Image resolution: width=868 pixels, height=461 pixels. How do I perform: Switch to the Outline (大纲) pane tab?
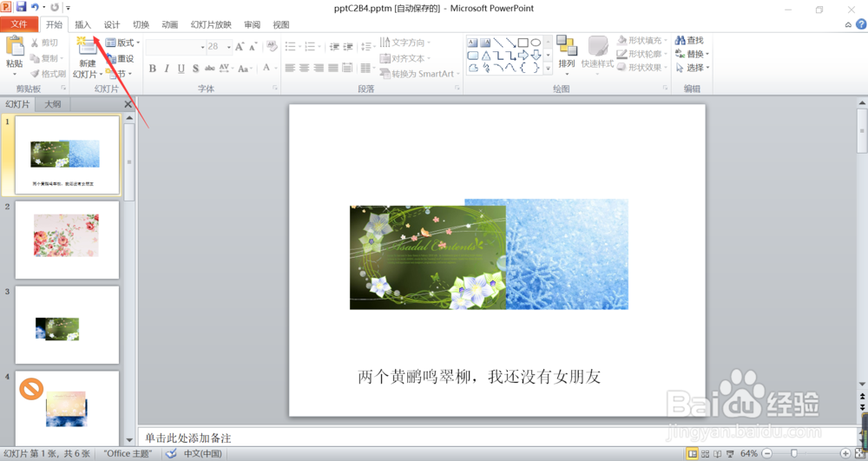[53, 104]
